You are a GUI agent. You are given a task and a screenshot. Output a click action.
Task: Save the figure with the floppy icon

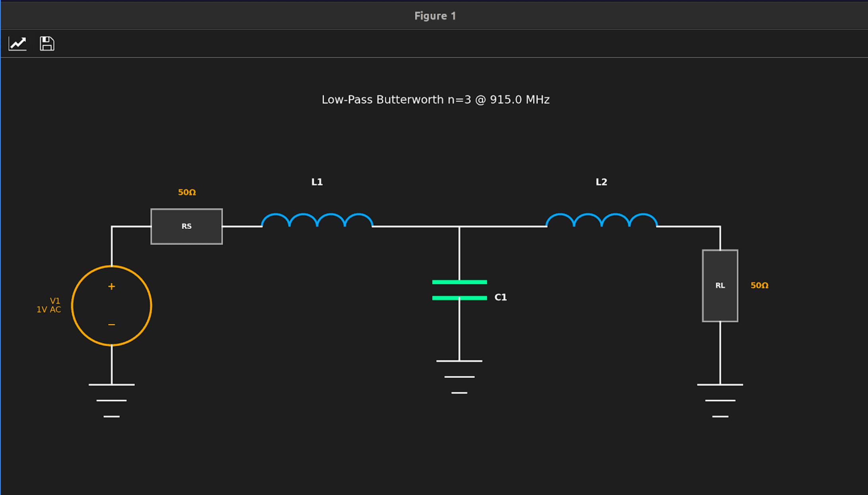[x=47, y=43]
